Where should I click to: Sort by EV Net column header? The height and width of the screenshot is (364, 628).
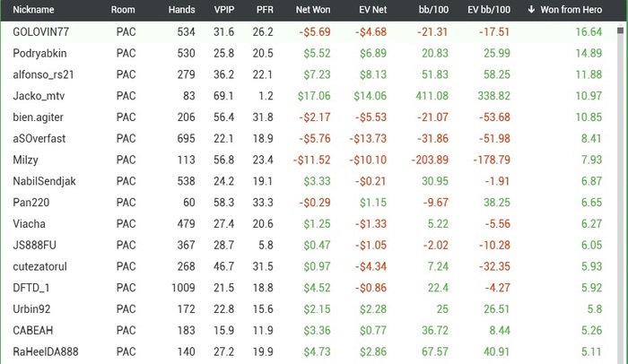[x=371, y=10]
